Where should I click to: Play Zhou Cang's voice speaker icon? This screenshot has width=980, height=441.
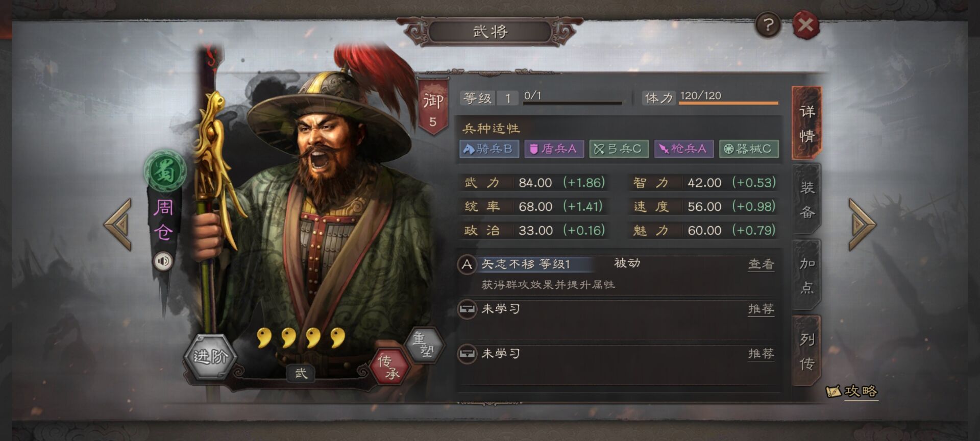click(163, 261)
